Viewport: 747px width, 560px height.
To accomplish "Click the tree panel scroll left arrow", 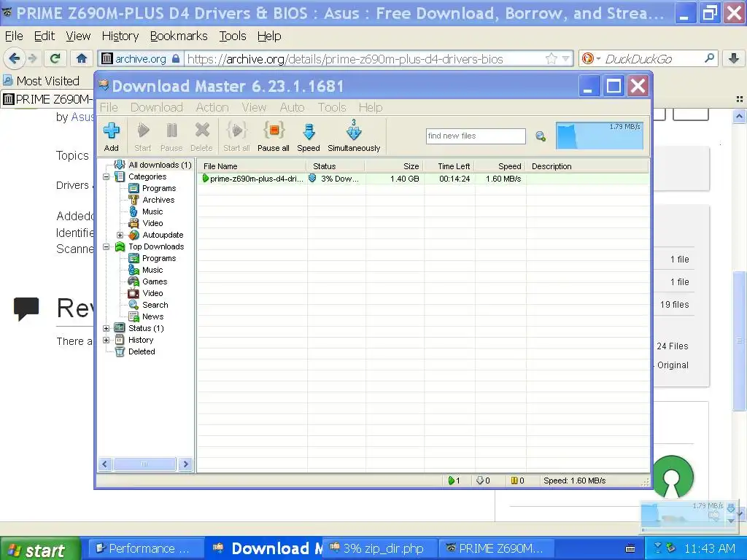I will point(105,464).
